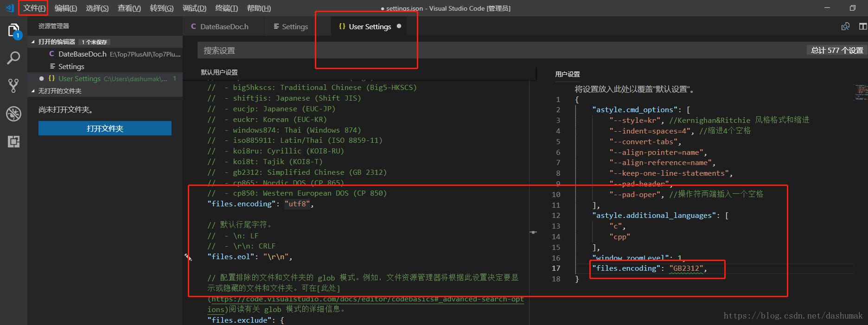Click the C file icon of DateBaseDoc.h tab

[x=193, y=26]
